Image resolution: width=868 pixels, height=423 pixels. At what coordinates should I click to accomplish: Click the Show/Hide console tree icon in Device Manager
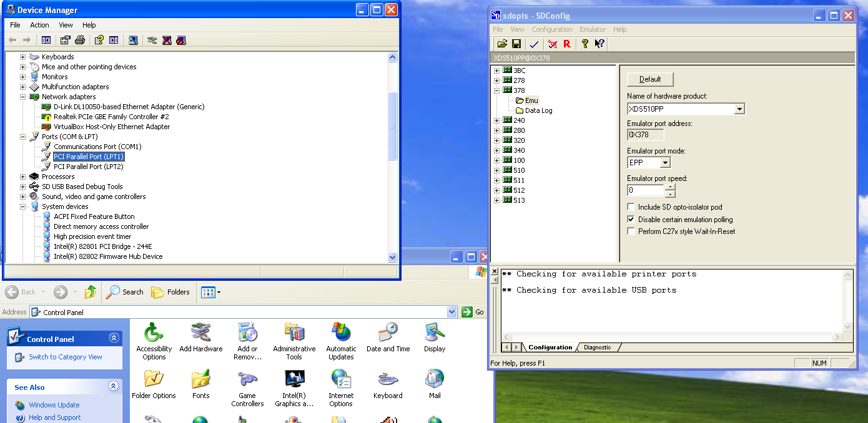[46, 40]
